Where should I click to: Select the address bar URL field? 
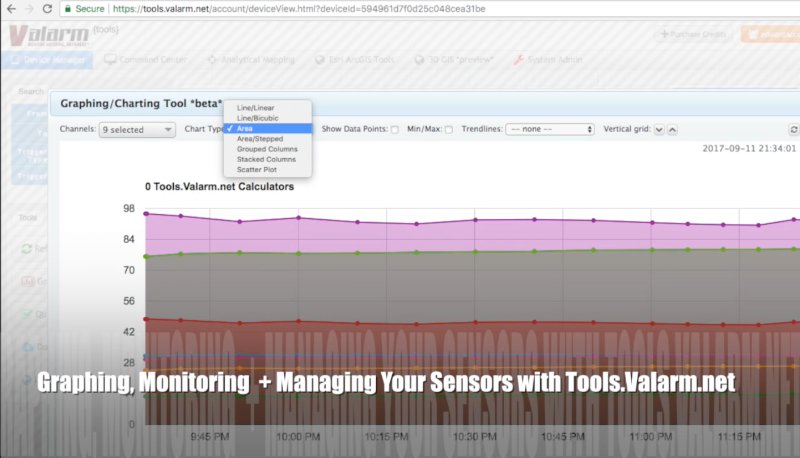[x=299, y=9]
